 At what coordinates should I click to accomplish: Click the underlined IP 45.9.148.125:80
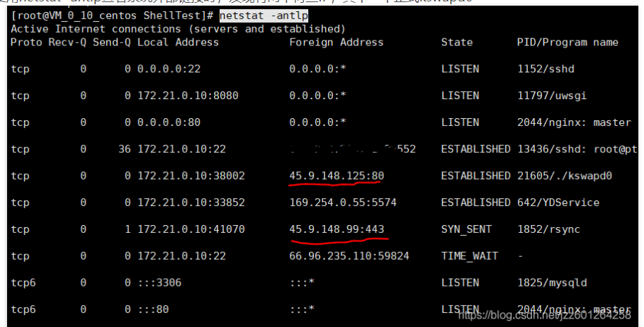[x=337, y=176]
